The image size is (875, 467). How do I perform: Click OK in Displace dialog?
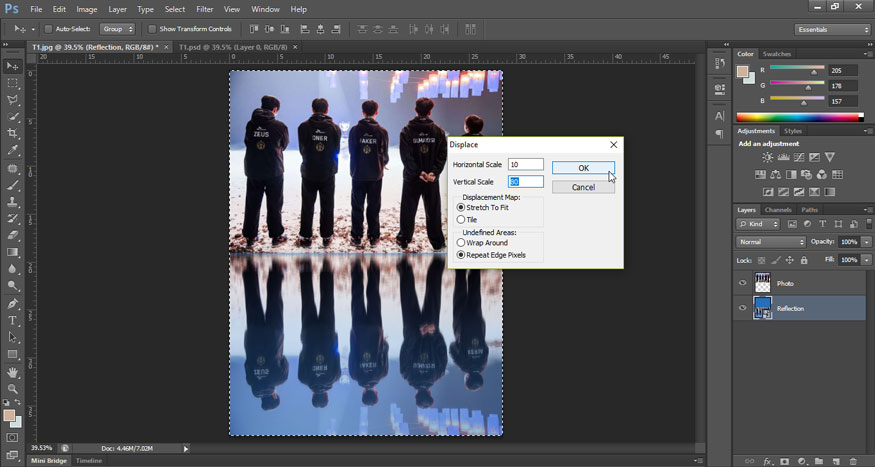point(583,168)
